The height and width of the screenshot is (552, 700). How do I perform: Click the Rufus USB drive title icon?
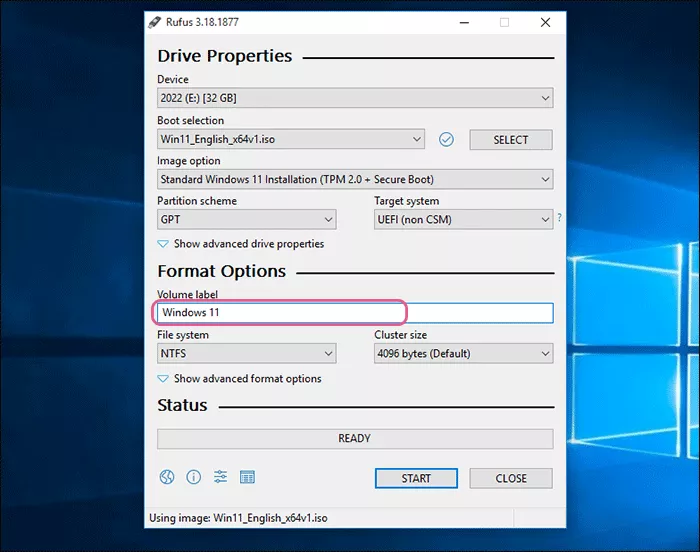point(154,22)
